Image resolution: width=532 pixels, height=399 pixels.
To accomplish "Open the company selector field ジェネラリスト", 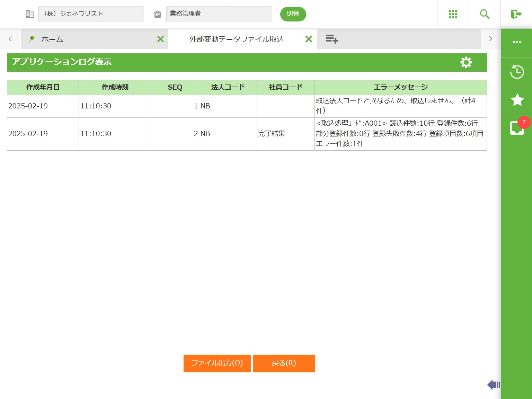I will (x=91, y=14).
